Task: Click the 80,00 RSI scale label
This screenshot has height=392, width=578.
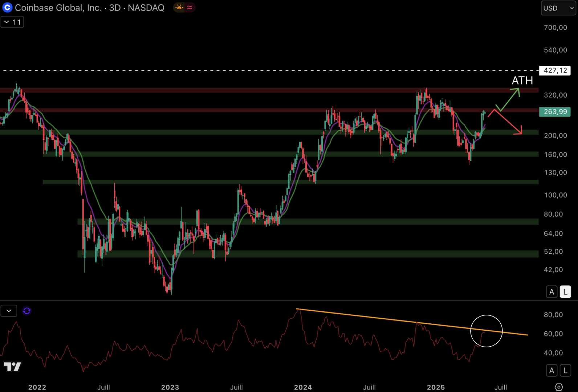Action: (553, 315)
